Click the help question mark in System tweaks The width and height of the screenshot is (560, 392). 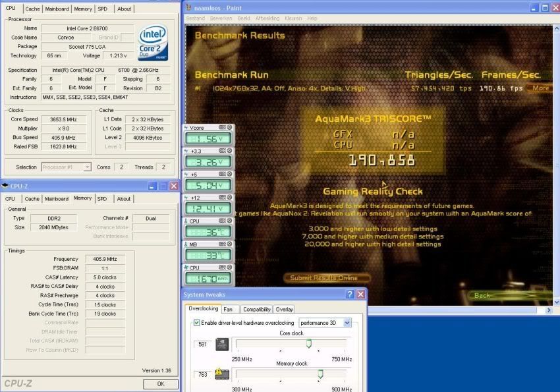[350, 294]
